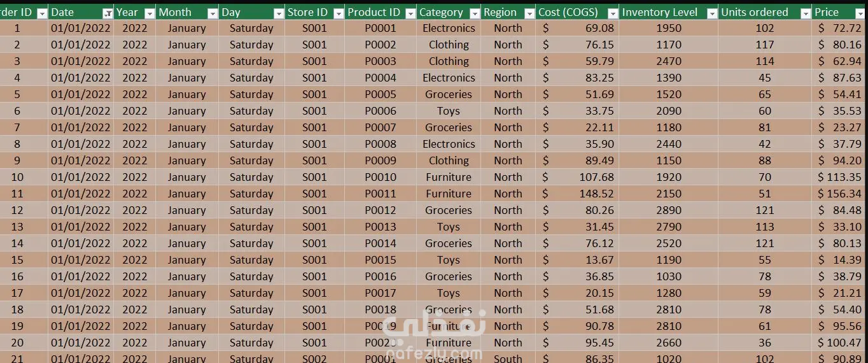The image size is (868, 363).
Task: Click the cost cell 107.68
Action: 577,177
